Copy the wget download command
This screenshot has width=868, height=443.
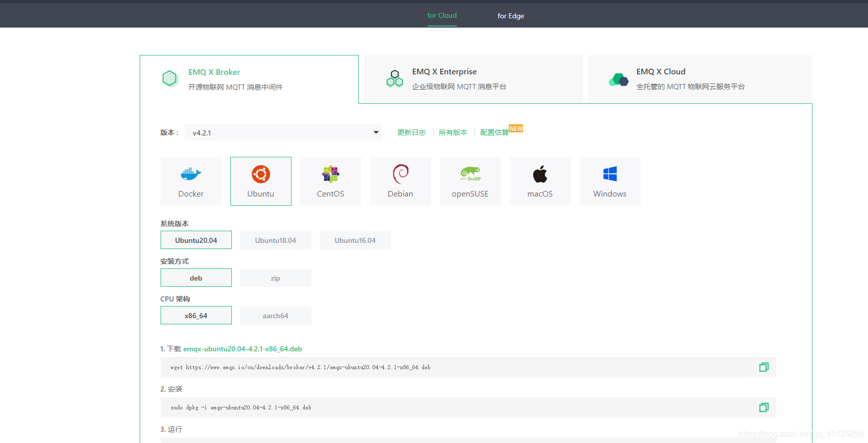pyautogui.click(x=764, y=367)
